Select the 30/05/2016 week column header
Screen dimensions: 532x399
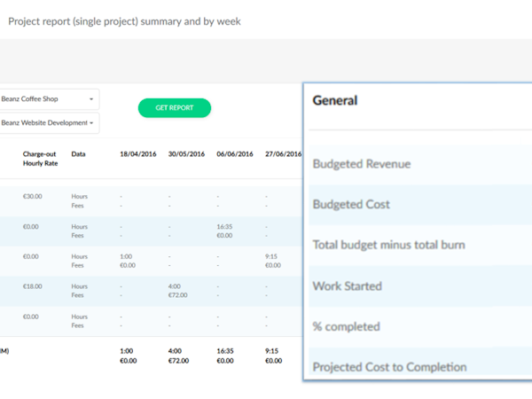(x=186, y=154)
